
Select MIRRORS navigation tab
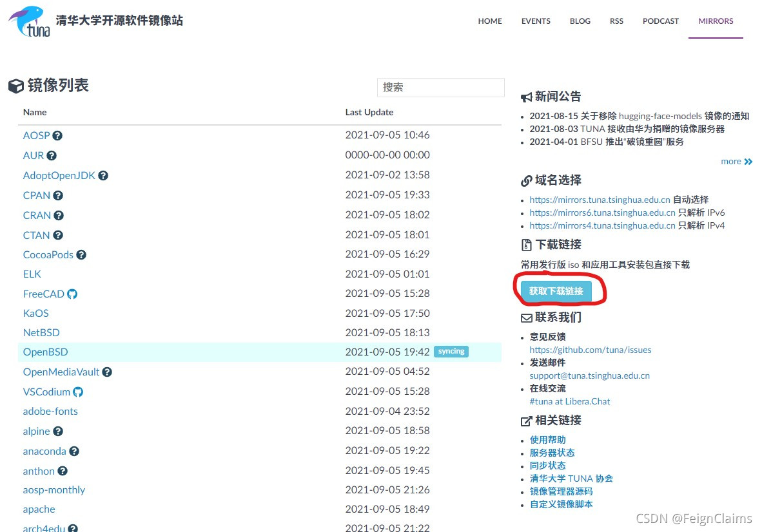point(716,21)
